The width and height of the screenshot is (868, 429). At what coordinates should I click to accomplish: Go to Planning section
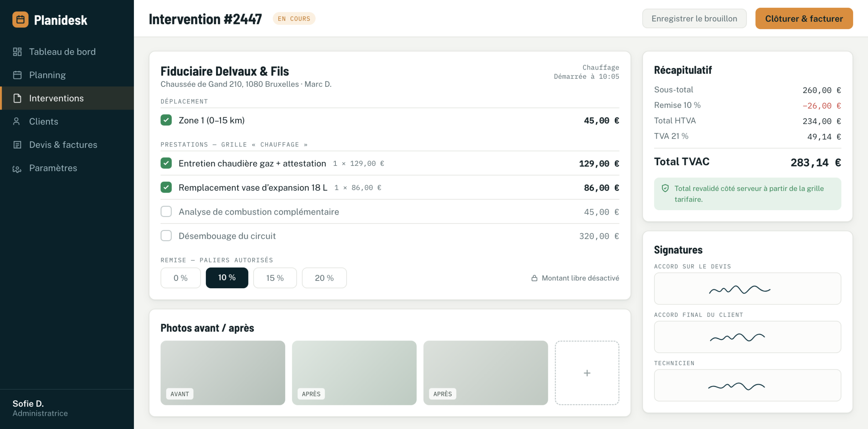point(67,75)
